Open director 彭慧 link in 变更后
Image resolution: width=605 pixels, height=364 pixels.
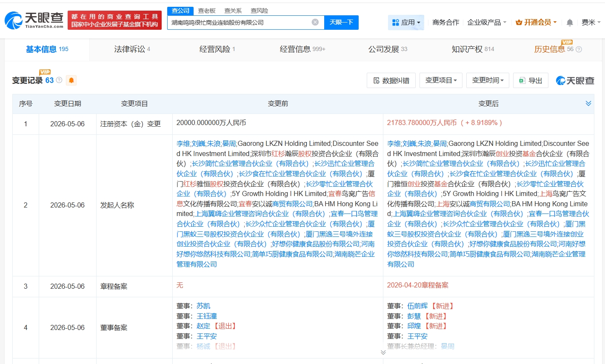(414, 316)
